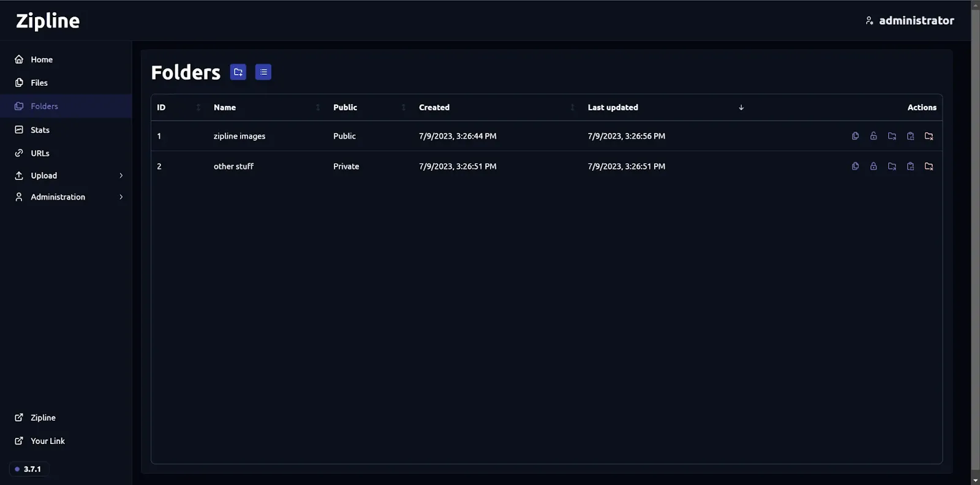Screen dimensions: 980x485
Task: Switch folder view with the list icon button
Action: click(x=263, y=72)
